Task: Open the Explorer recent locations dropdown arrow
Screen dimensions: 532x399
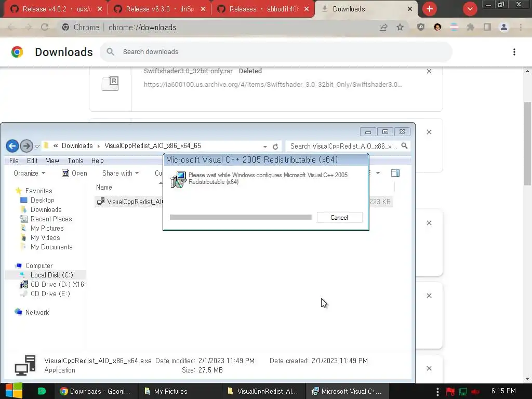Action: click(x=37, y=146)
